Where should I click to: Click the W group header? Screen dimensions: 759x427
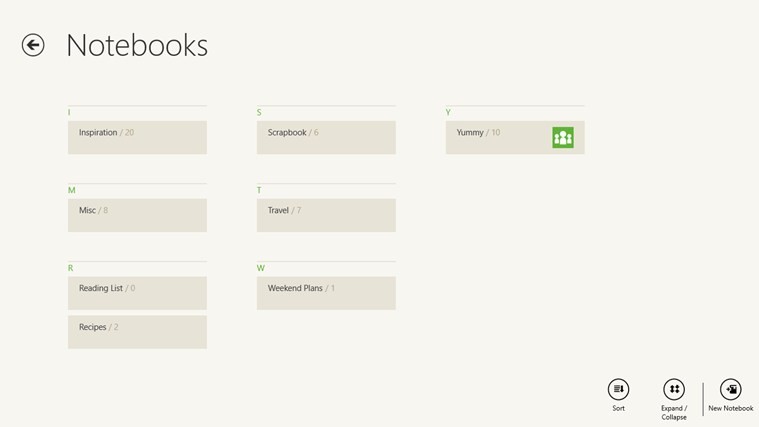260,268
